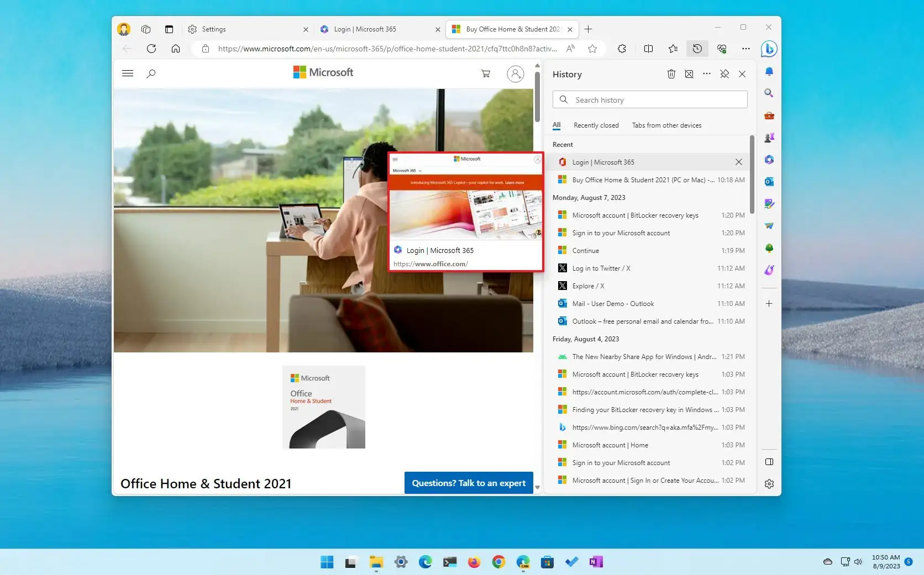Switch to Tabs from other devices
The height and width of the screenshot is (575, 924).
666,125
